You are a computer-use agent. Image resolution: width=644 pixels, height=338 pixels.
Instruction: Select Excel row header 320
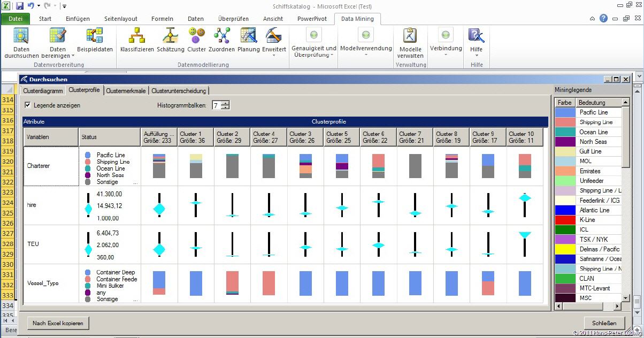point(7,162)
